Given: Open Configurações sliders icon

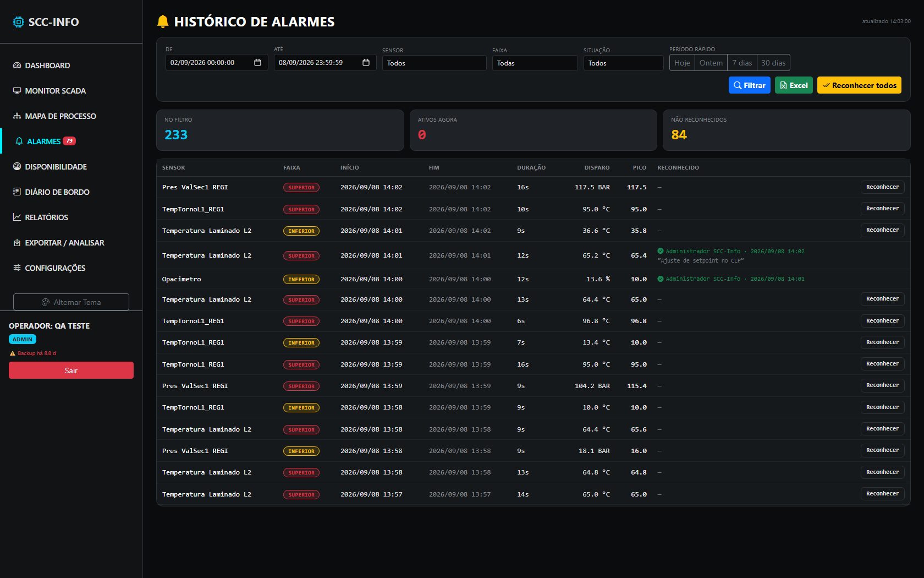Looking at the screenshot, I should click(17, 268).
